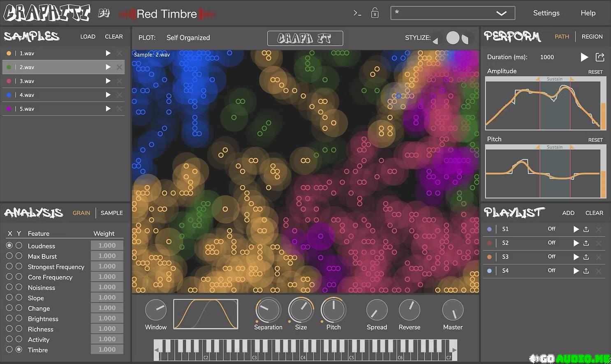Open the preset selector dropdown
This screenshot has width=611, height=364.
502,13
